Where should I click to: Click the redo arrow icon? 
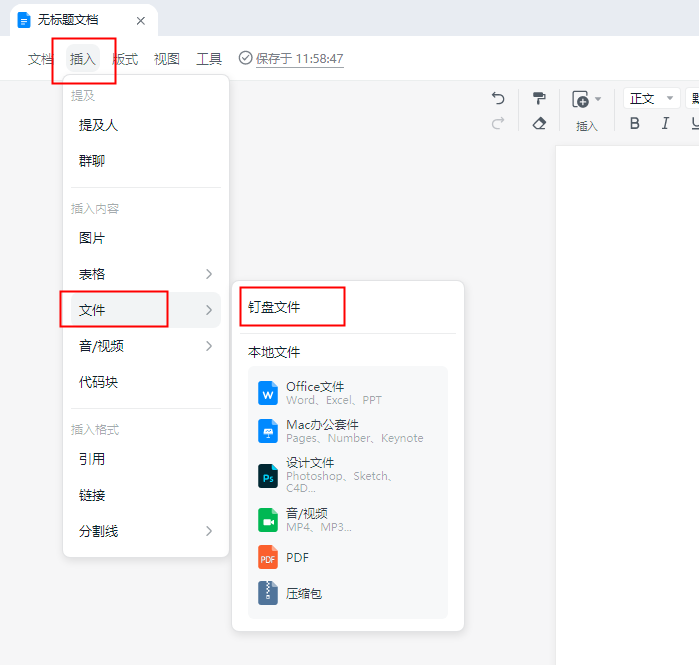click(498, 123)
